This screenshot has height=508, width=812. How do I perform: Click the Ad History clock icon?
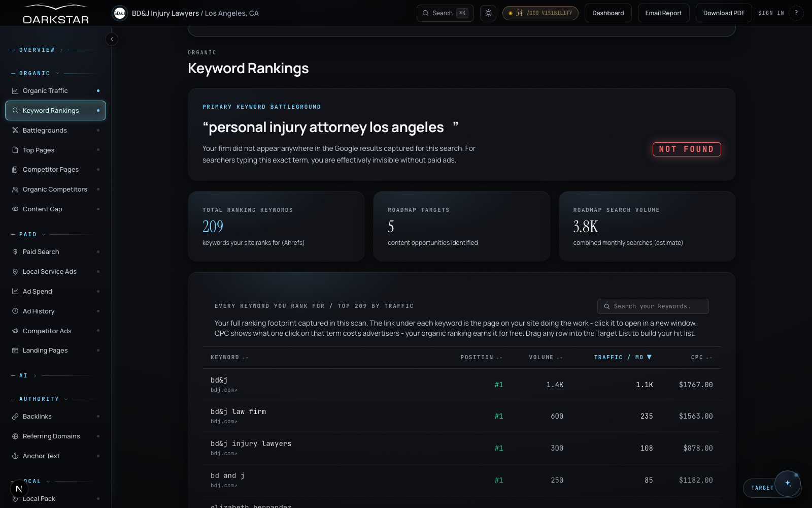click(15, 311)
